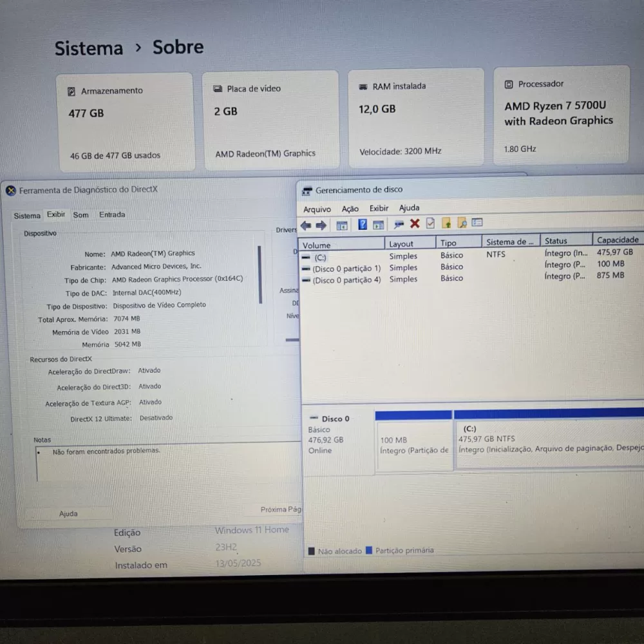Open the Exibir menu in Gerenciamento de disco

coord(379,208)
